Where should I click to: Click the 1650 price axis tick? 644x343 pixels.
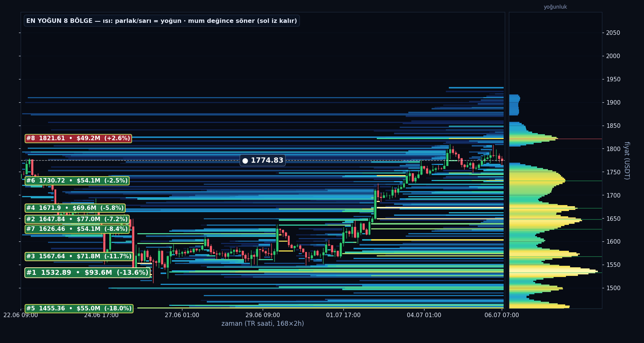613,219
